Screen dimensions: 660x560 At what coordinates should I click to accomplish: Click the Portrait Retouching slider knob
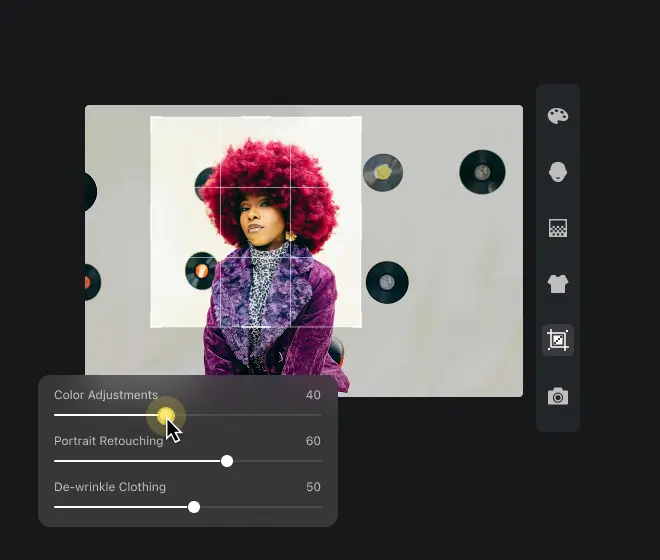227,461
